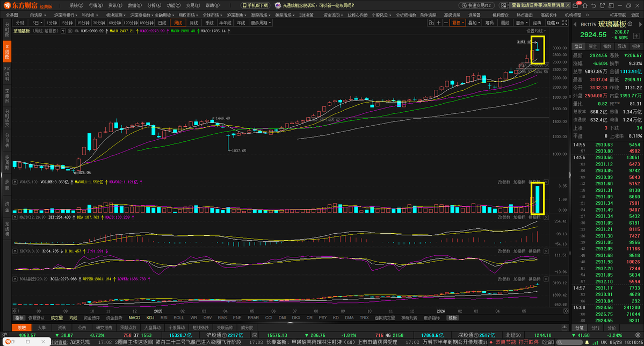Open the multi-window grid icon next to quick trade

click(x=503, y=5)
